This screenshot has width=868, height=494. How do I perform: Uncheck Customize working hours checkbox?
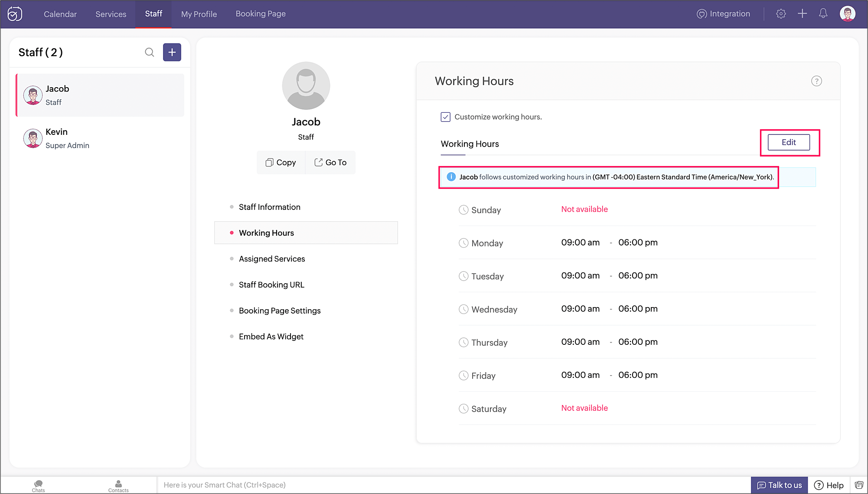coord(445,117)
